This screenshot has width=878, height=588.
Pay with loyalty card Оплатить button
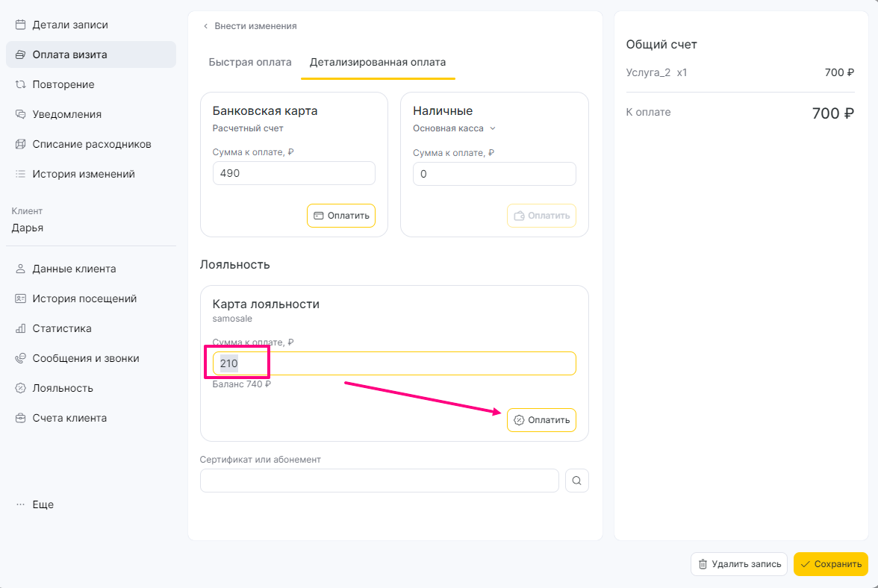click(541, 420)
